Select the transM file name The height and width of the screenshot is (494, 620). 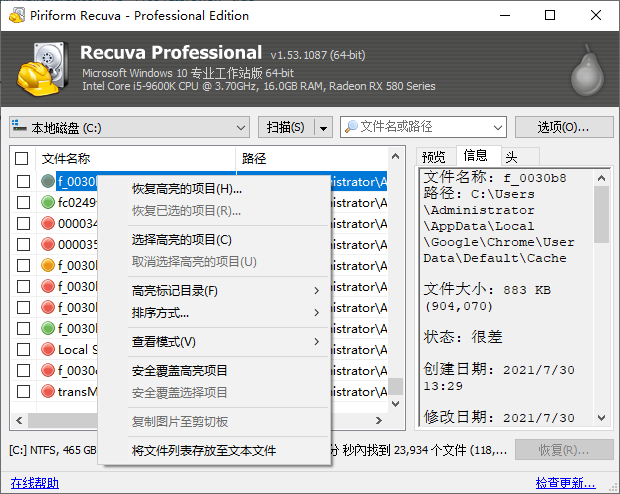click(x=77, y=391)
